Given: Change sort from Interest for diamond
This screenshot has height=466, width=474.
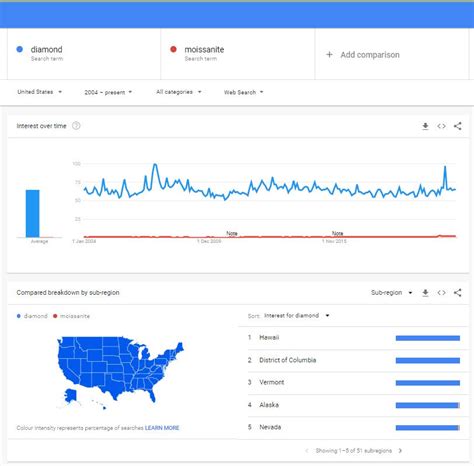Looking at the screenshot, I should coord(297,315).
